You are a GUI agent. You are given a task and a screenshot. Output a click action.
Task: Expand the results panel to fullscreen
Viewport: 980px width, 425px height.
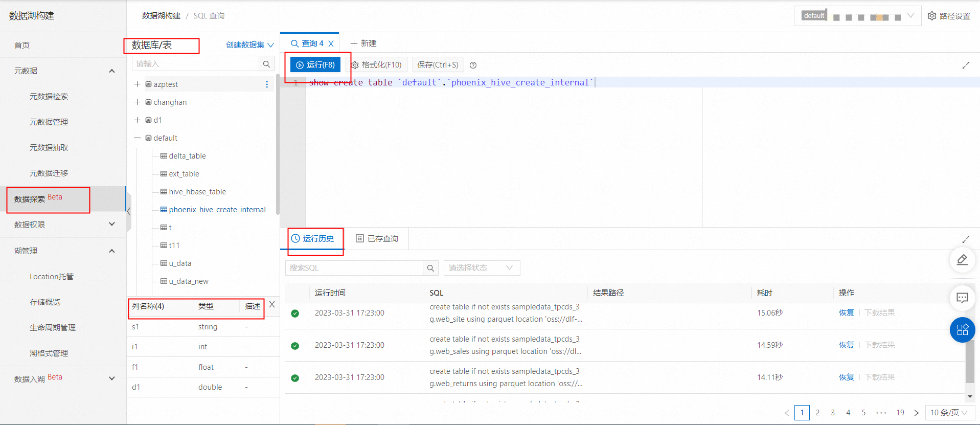[x=966, y=239]
